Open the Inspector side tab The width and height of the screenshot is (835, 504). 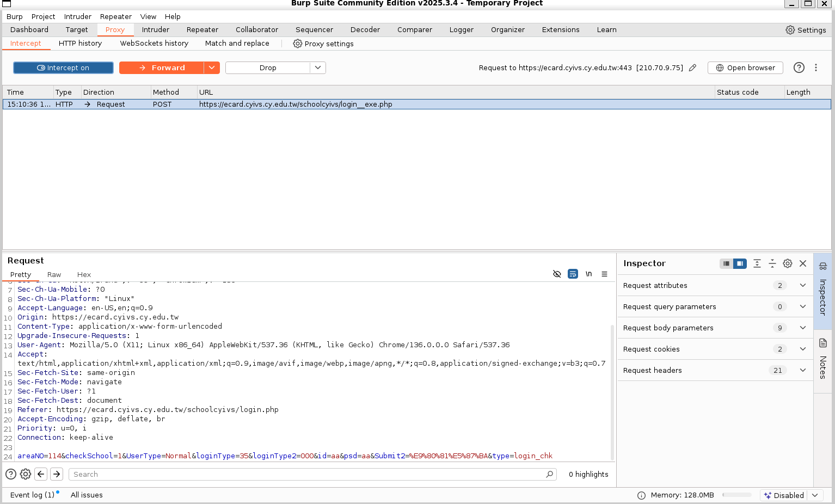[823, 291]
